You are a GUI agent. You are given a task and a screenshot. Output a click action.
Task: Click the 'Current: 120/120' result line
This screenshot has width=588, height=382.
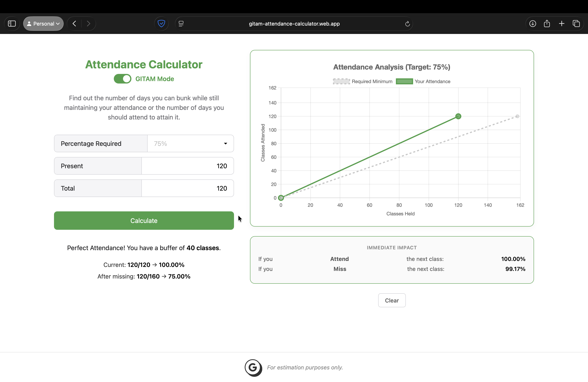point(144,265)
